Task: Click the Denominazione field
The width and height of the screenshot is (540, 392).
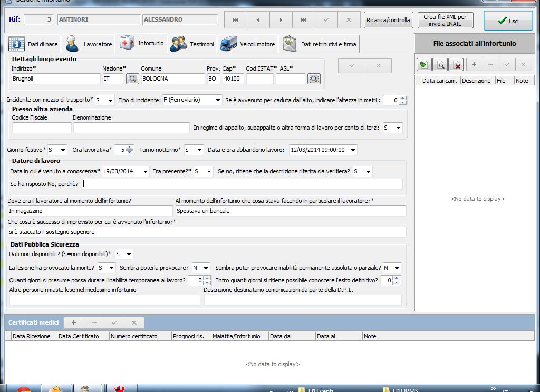Action: 131,128
